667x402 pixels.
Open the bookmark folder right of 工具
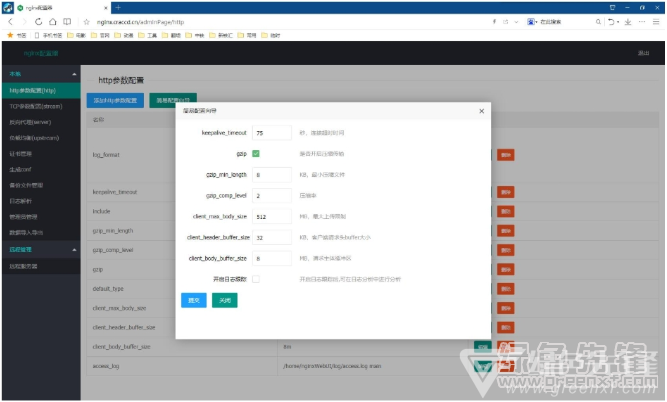[x=171, y=35]
